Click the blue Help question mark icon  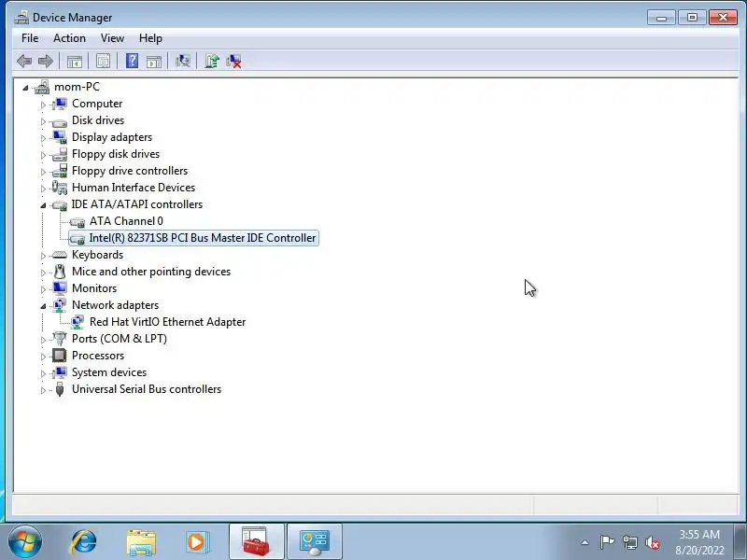point(132,61)
